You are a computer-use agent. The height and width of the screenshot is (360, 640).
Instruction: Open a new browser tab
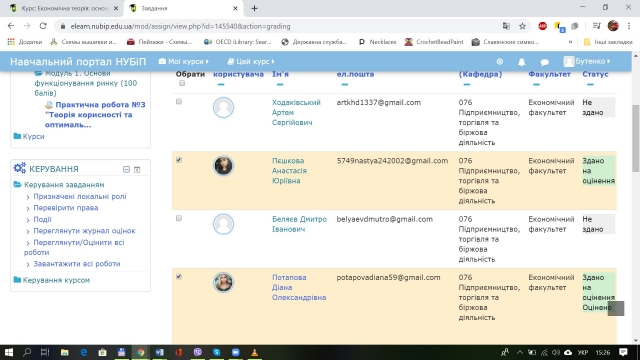254,8
